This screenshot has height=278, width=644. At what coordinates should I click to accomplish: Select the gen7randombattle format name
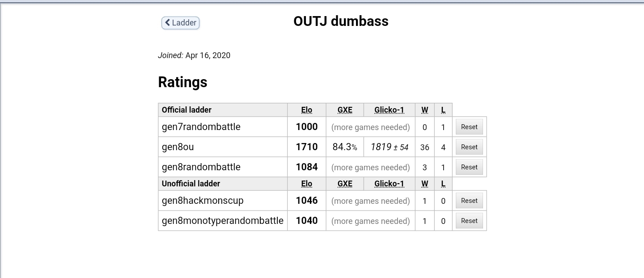(x=201, y=127)
